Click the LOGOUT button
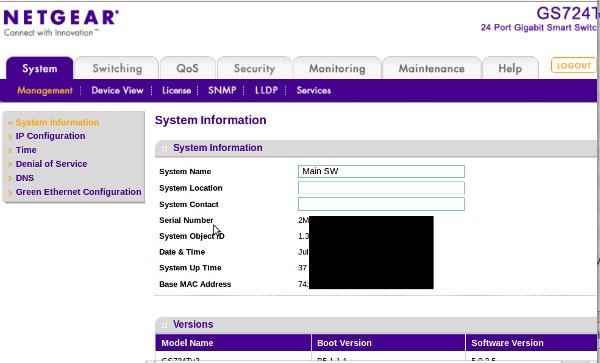Screen dimensions: 600x363 point(574,65)
